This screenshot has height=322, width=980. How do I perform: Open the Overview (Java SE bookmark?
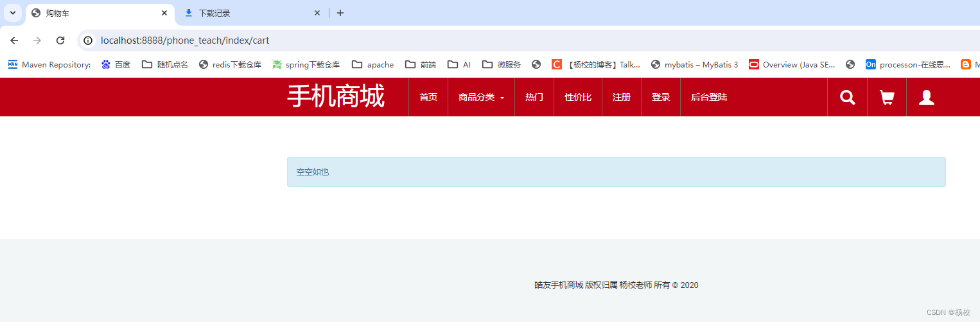click(x=792, y=64)
